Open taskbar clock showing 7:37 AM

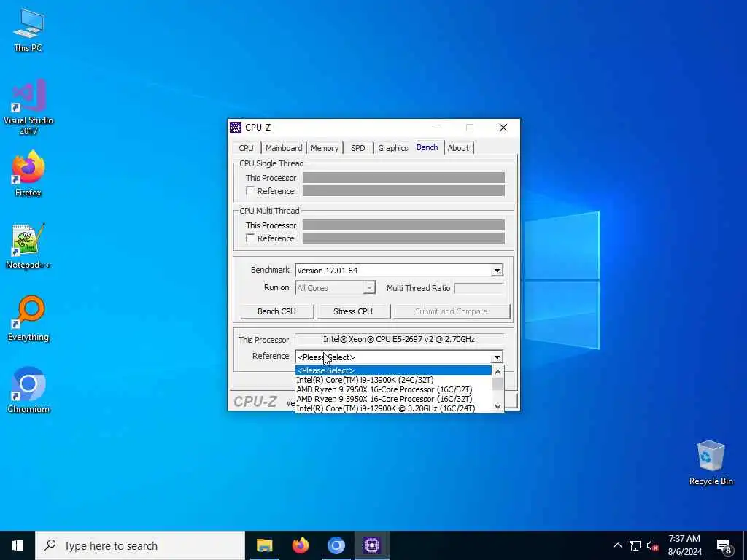click(684, 545)
